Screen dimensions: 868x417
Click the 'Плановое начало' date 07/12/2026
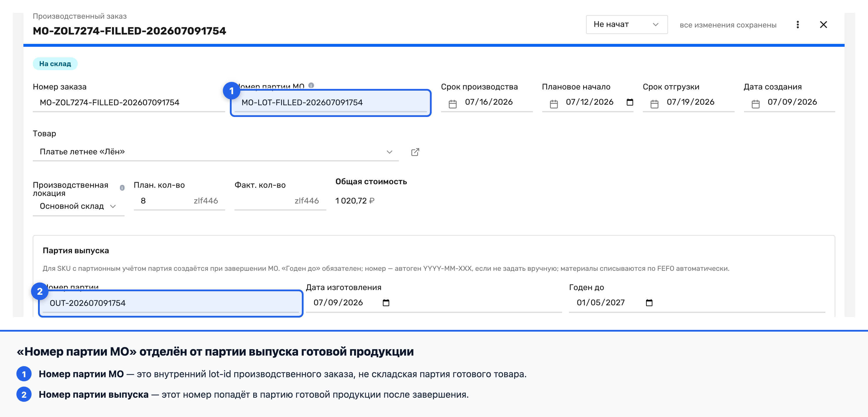pyautogui.click(x=589, y=102)
